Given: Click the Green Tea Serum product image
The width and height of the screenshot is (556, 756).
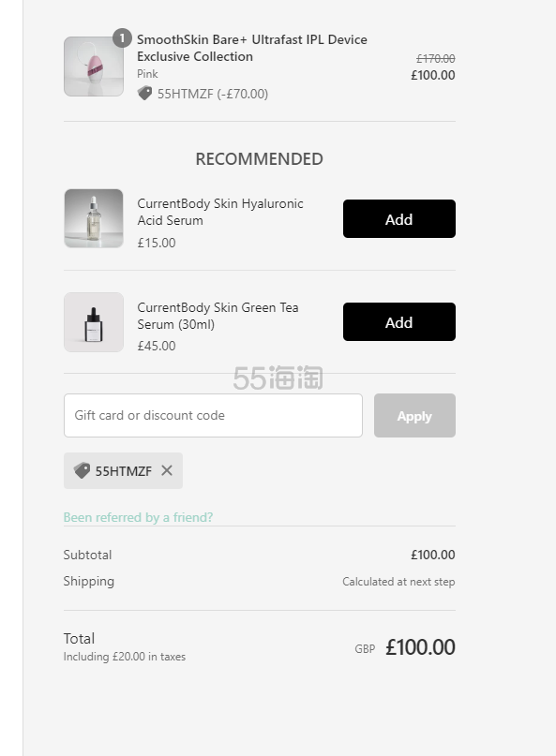Looking at the screenshot, I should point(93,321).
